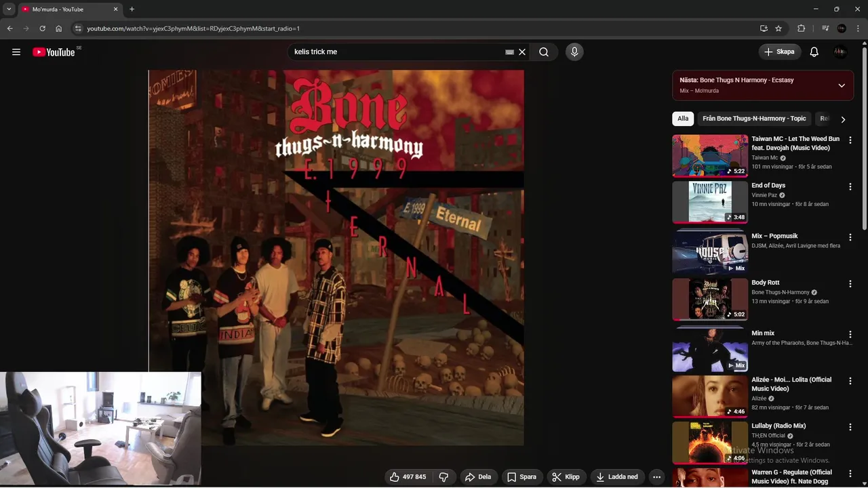The image size is (868, 488).
Task: Open browser extensions puzzle icon
Action: click(801, 28)
